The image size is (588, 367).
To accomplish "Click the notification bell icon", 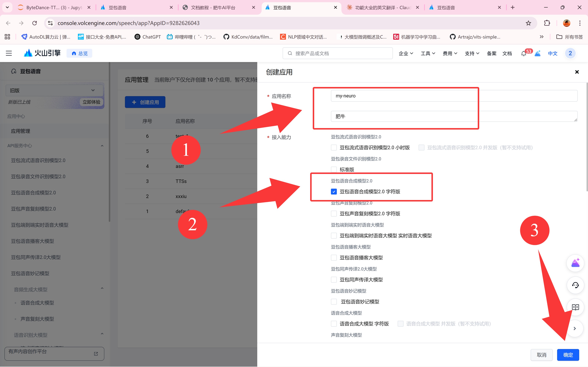I will [x=524, y=53].
